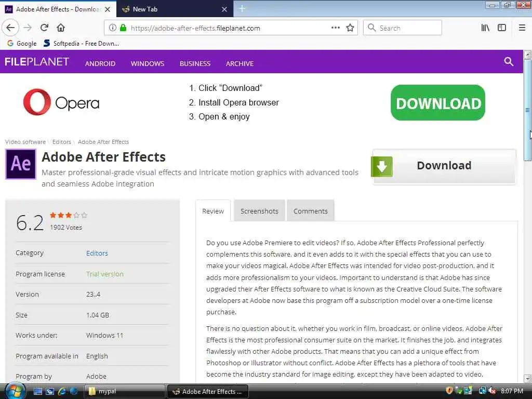Follow the Video software breadcrumb link

click(25, 142)
